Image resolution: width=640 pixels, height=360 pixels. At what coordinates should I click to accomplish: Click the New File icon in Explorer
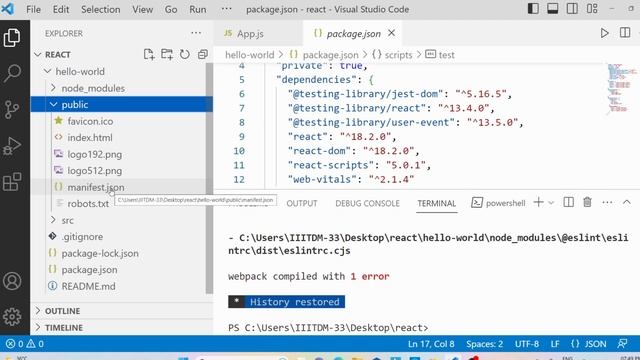pos(149,54)
